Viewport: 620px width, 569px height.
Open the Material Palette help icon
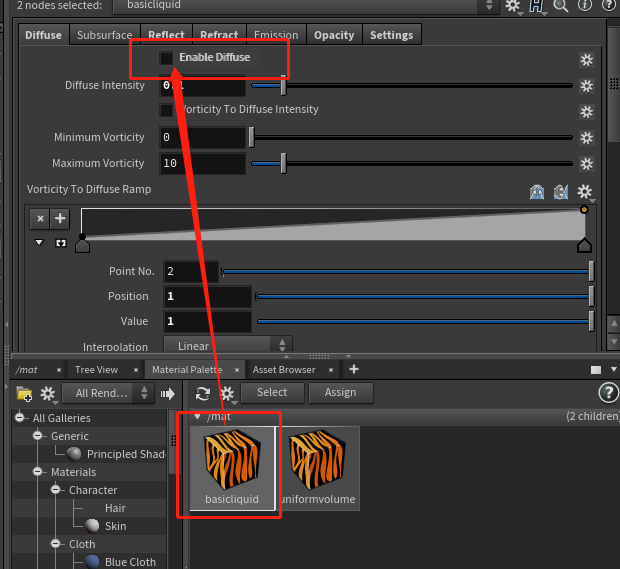coord(608,393)
